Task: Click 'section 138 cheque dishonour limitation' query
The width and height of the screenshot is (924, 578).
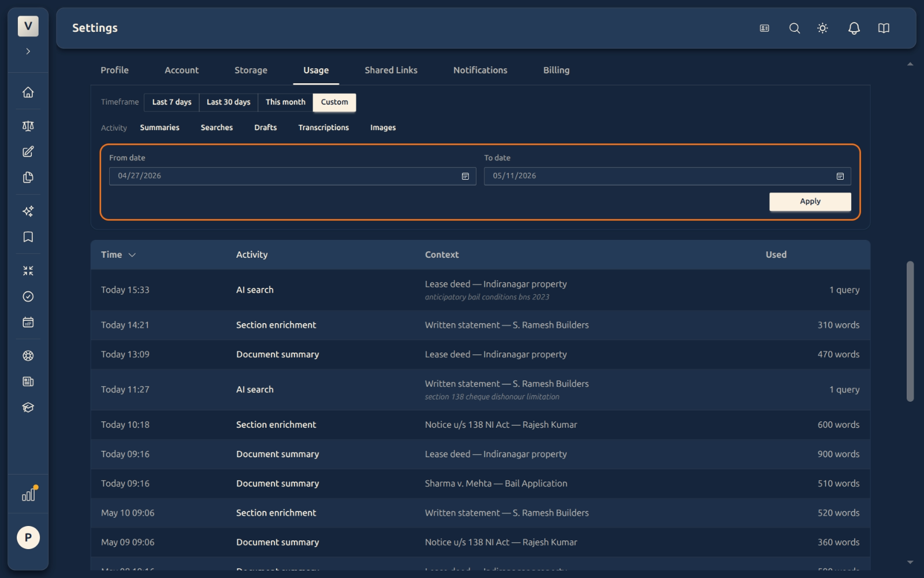Action: 492,397
